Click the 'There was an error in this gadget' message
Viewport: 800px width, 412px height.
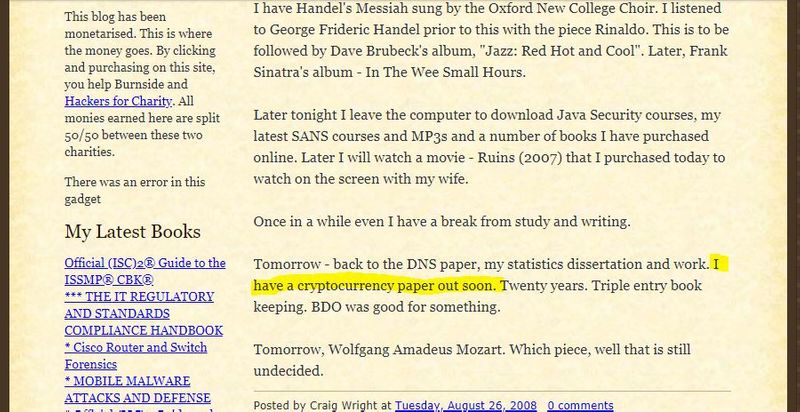pyautogui.click(x=135, y=190)
